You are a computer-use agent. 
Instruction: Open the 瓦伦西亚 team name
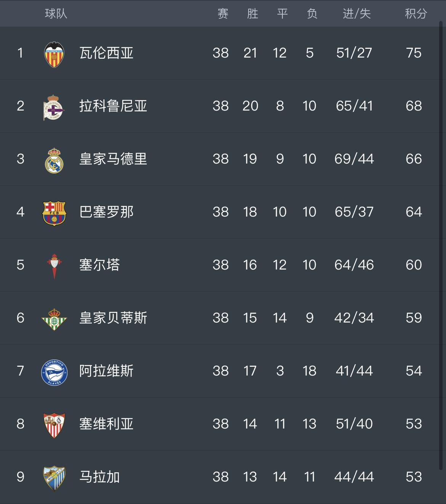tap(106, 53)
